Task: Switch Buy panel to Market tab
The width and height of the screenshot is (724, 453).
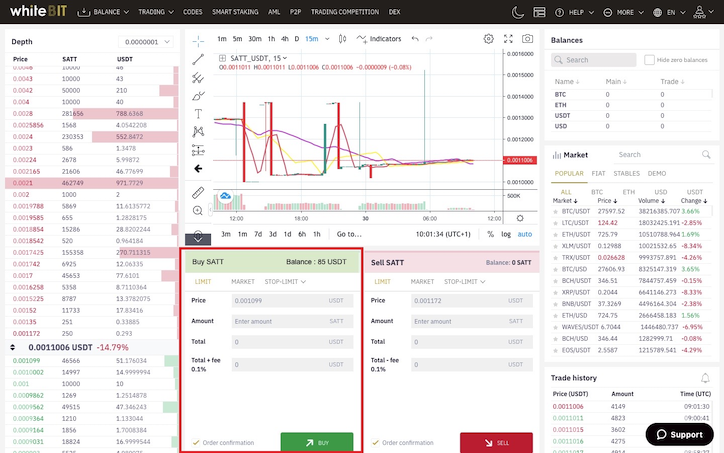Action: click(243, 282)
